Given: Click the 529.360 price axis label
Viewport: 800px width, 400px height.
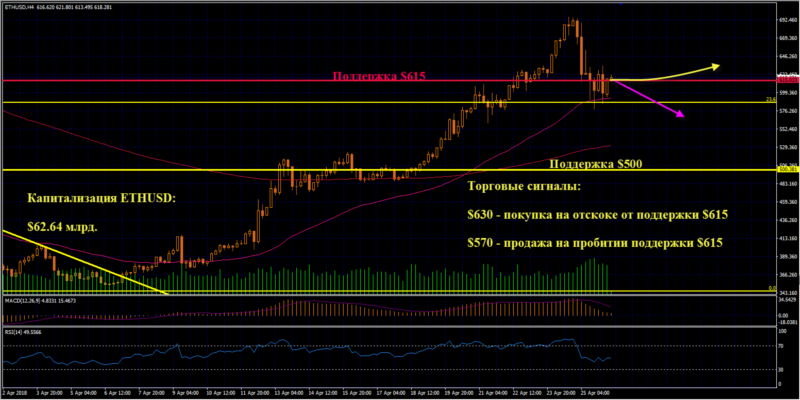Looking at the screenshot, I should click(x=787, y=147).
